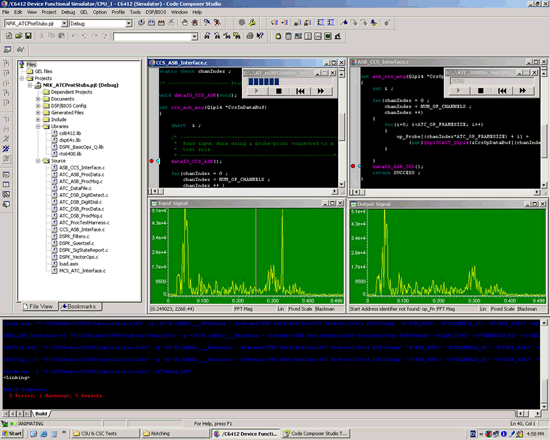This screenshot has width=550, height=440.
Task: Click the Remove All Probe Points icon
Action: point(217,23)
